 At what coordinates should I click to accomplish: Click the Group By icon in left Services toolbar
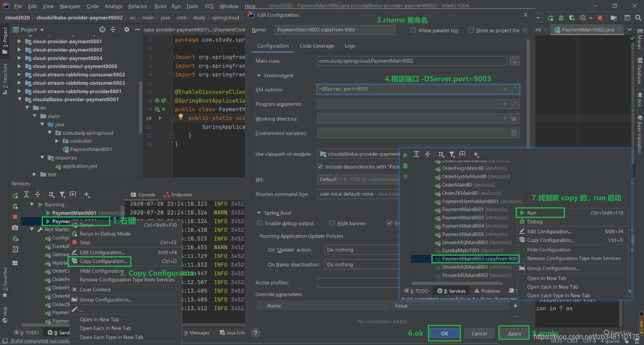pos(52,194)
